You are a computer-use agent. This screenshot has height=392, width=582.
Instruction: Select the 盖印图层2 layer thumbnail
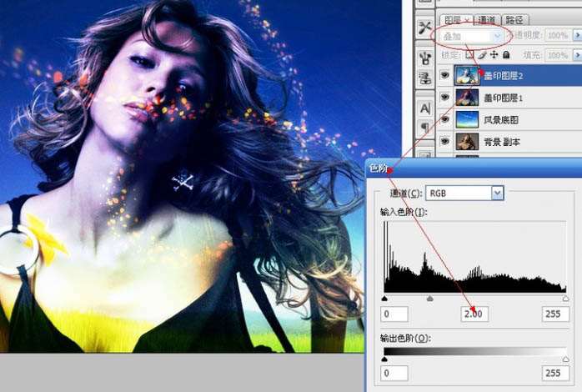pyautogui.click(x=467, y=75)
